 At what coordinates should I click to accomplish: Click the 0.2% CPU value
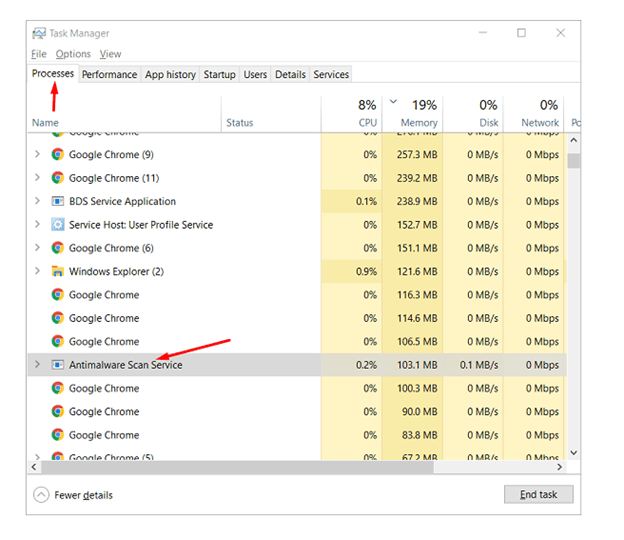point(366,365)
